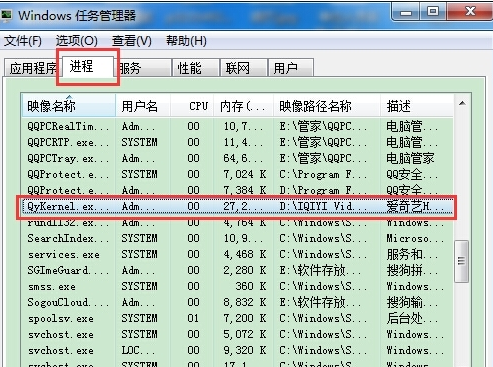Open the 帮助(H) menu
Viewport: 493px width, 367px height.
186,41
